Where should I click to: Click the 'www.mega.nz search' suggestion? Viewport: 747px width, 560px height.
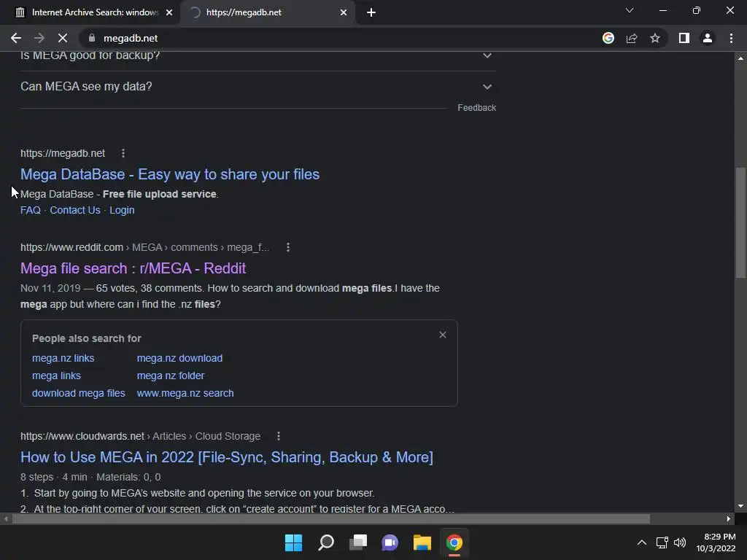(185, 393)
